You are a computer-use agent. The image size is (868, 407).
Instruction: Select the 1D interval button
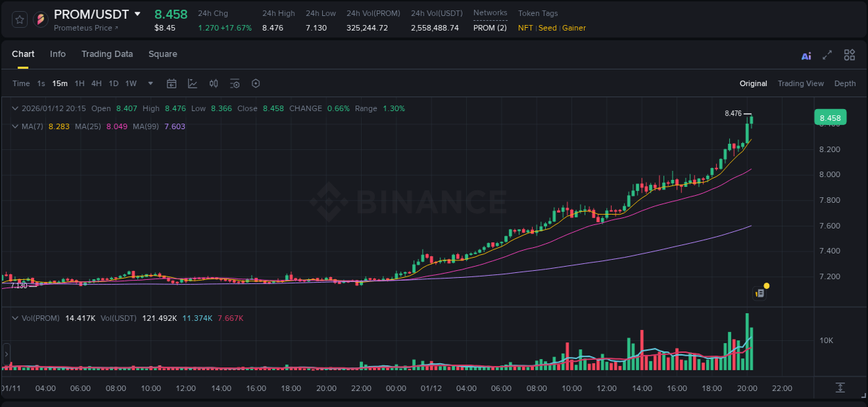[113, 83]
